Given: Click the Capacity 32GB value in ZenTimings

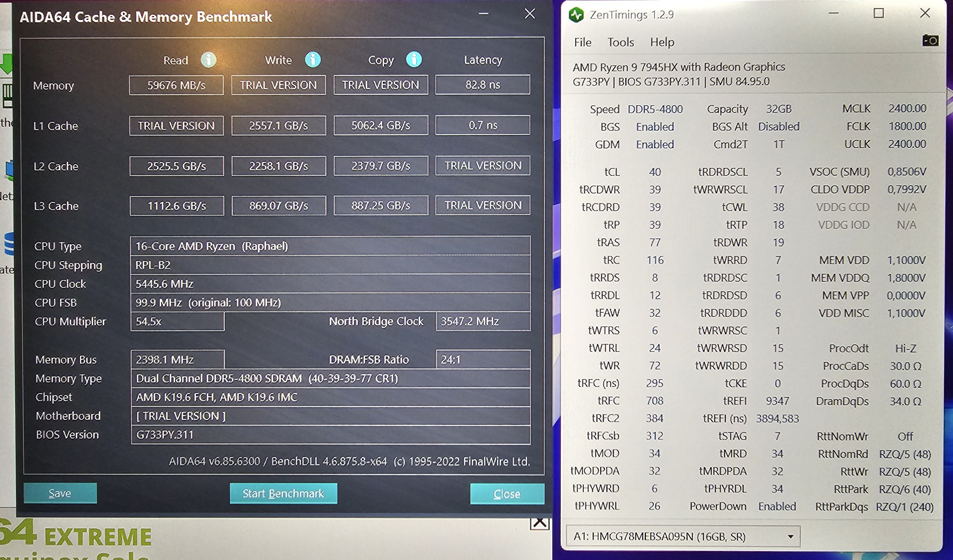Looking at the screenshot, I should (779, 109).
